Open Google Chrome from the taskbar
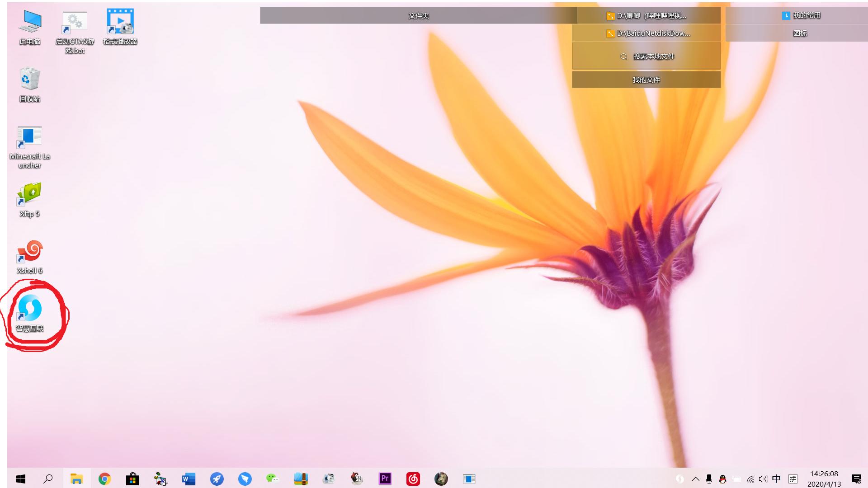 (104, 479)
